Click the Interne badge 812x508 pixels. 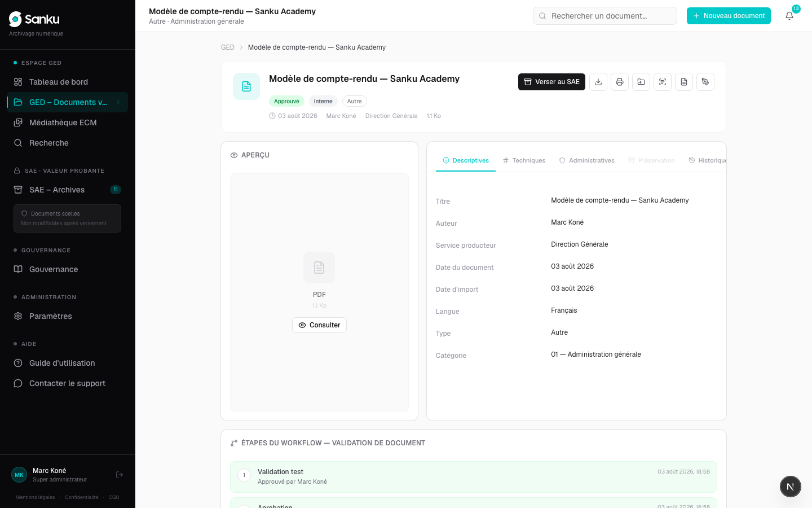tap(323, 101)
